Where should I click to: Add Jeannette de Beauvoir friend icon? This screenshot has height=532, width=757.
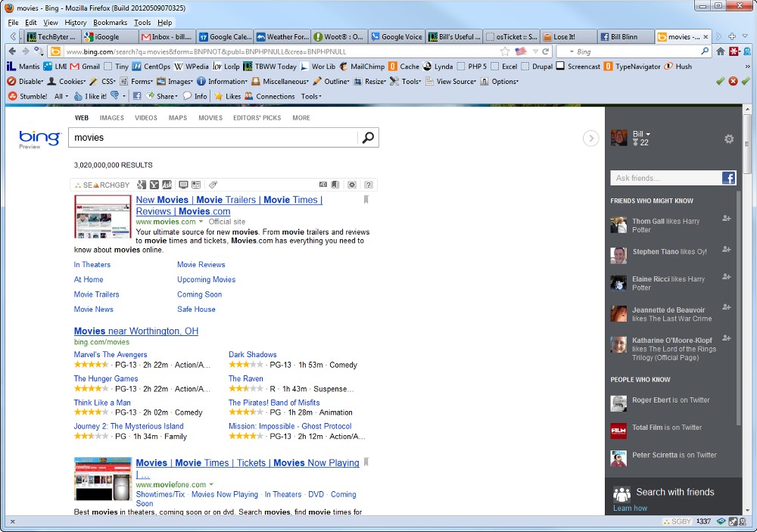726,307
